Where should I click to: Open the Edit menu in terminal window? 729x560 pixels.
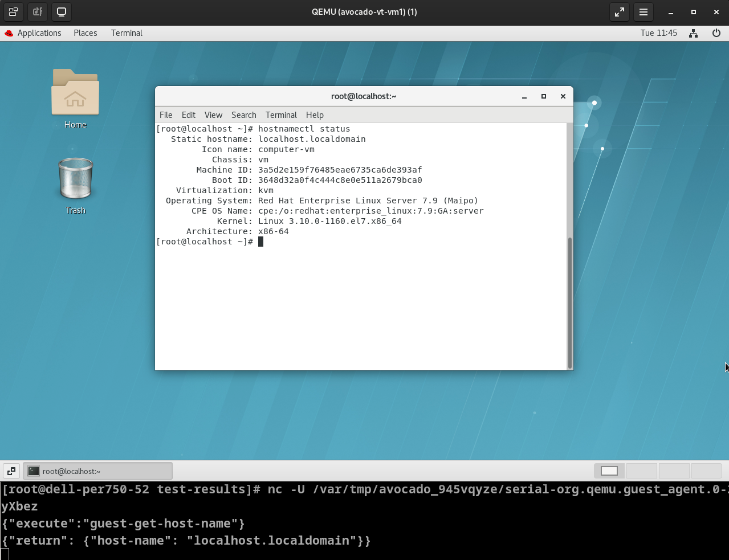[189, 115]
